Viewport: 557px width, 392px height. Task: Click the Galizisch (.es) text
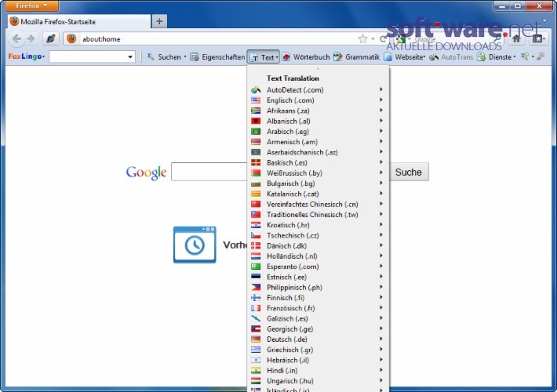coord(287,318)
